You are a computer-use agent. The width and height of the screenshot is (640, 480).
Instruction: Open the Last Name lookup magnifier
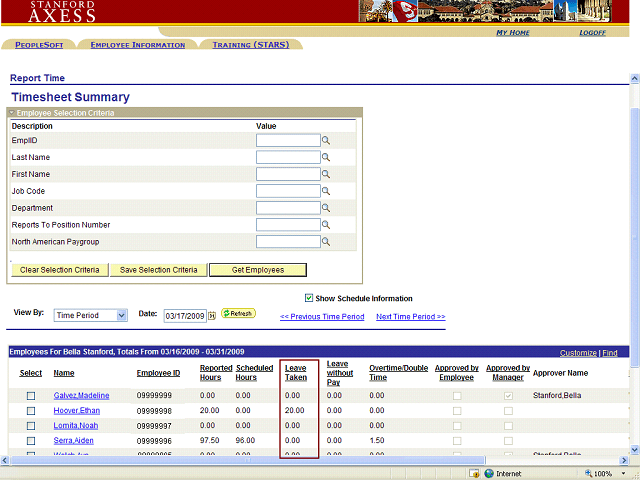tap(325, 158)
